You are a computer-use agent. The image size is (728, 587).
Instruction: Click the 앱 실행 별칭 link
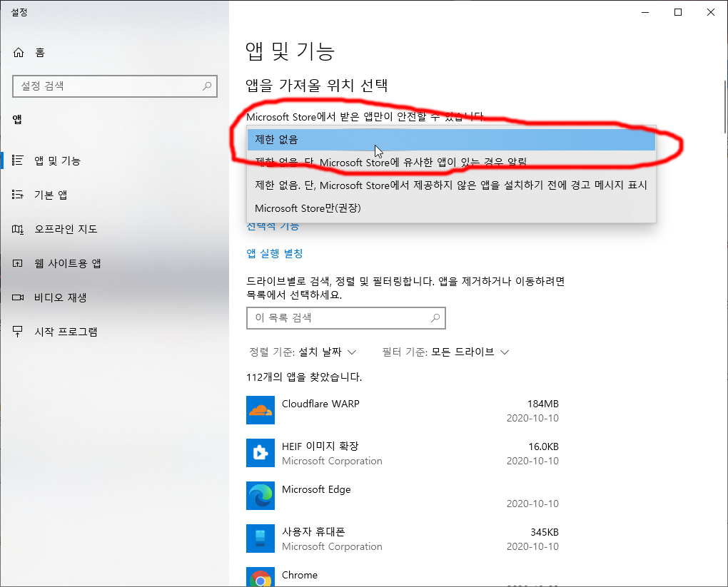tap(275, 253)
